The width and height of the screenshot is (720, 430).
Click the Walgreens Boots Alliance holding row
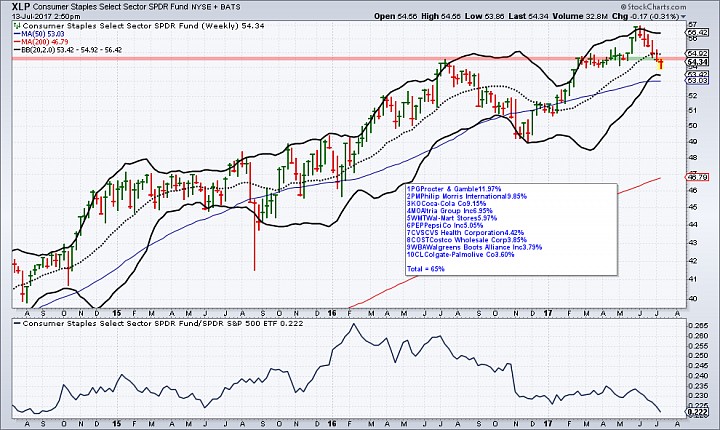point(474,247)
